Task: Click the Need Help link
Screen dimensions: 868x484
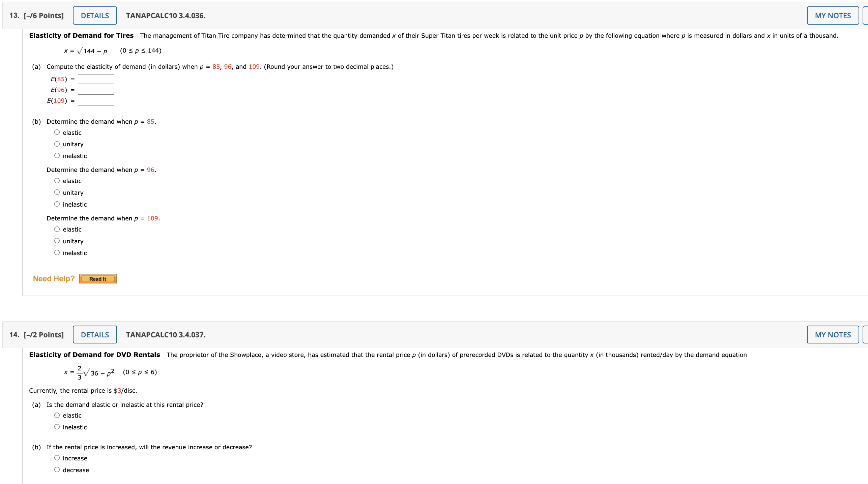Action: 54,278
